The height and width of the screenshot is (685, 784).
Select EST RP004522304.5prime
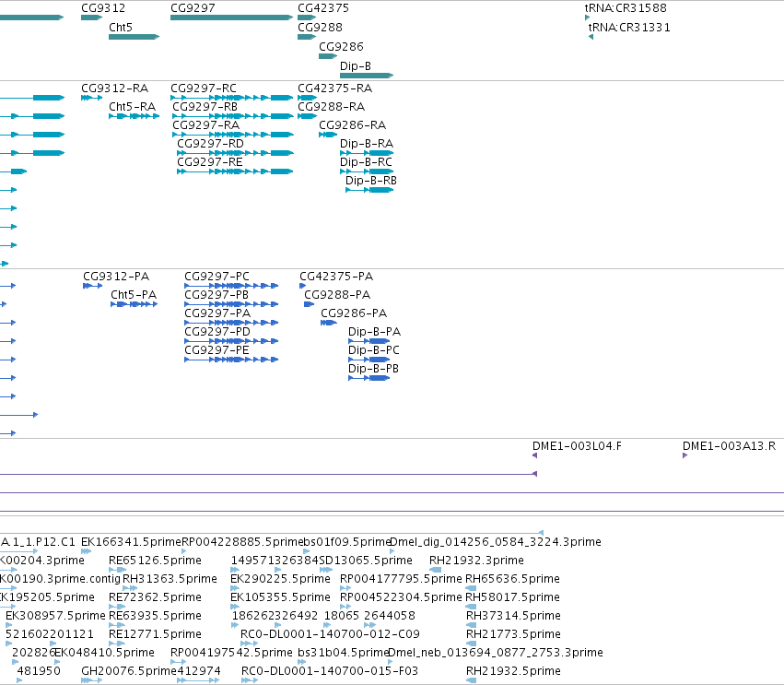tap(401, 597)
